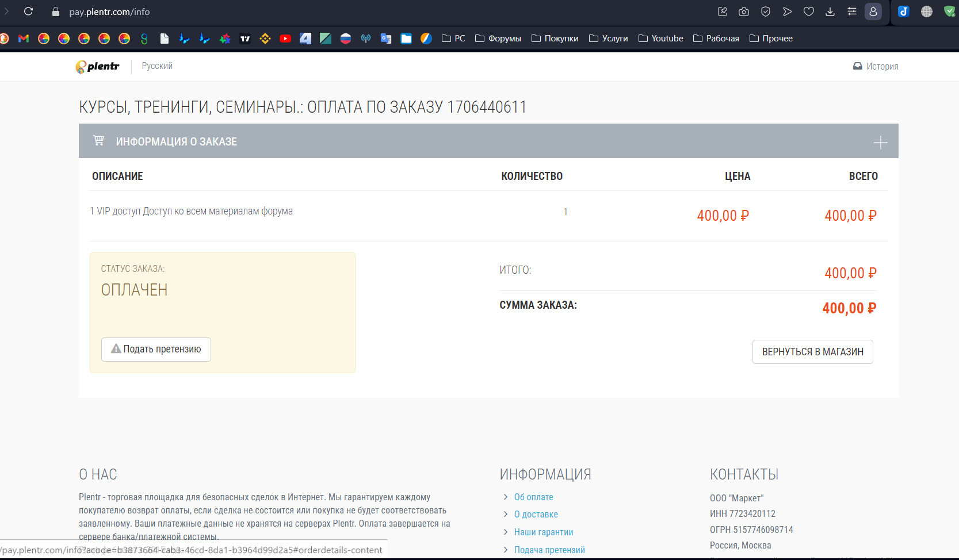
Task: Open the shield privacy protection icon
Action: click(x=766, y=11)
